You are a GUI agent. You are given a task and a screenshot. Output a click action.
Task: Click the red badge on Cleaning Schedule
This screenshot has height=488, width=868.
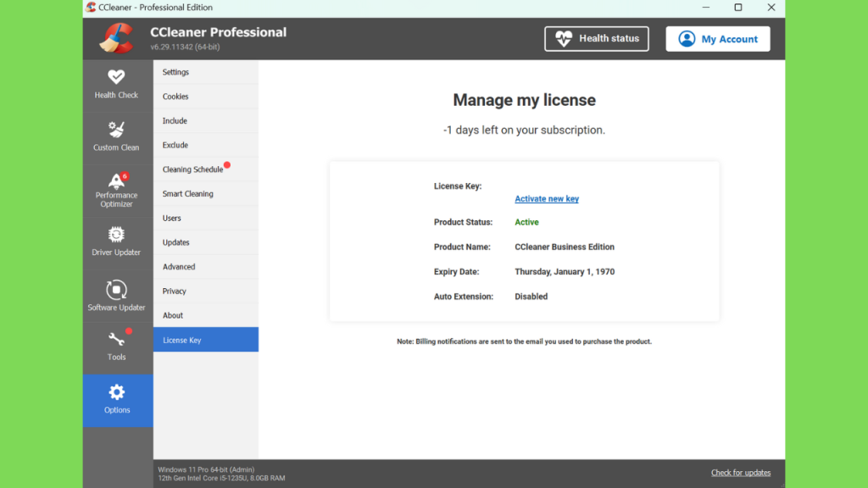pyautogui.click(x=227, y=165)
